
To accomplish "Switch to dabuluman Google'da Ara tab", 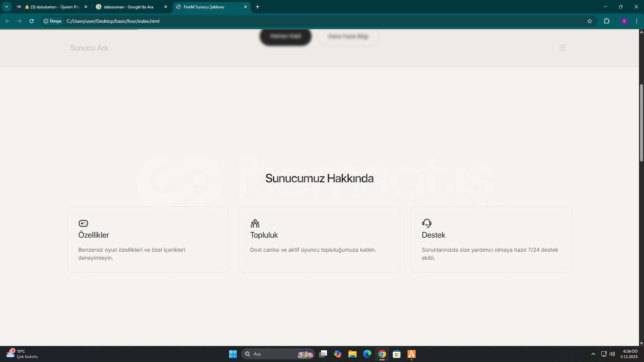I will [x=128, y=7].
